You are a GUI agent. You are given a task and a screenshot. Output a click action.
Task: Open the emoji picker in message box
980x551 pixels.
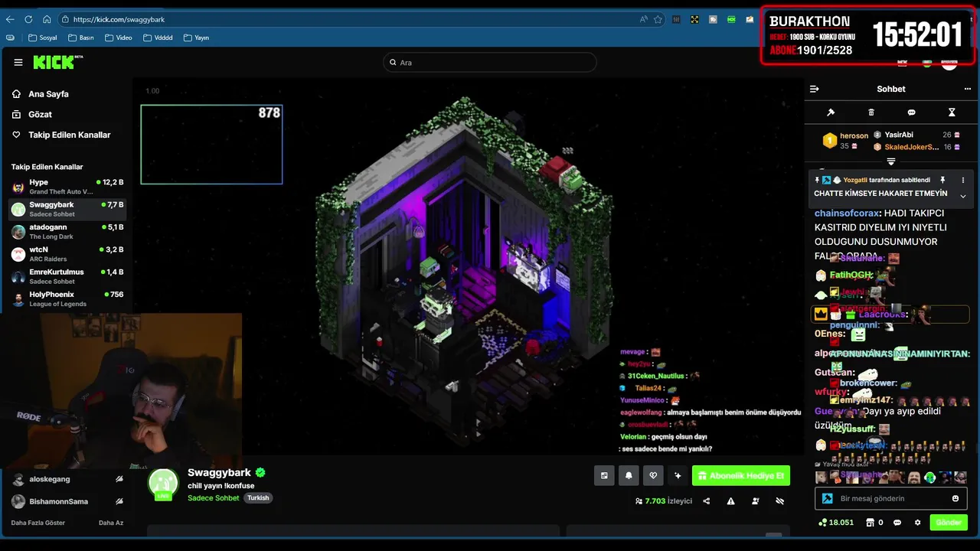(955, 498)
